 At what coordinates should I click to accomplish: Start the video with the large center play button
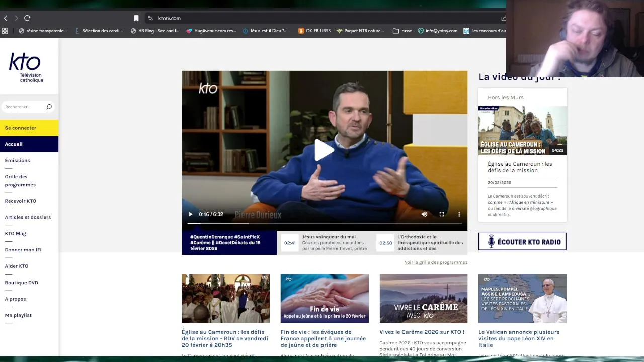[x=324, y=150]
